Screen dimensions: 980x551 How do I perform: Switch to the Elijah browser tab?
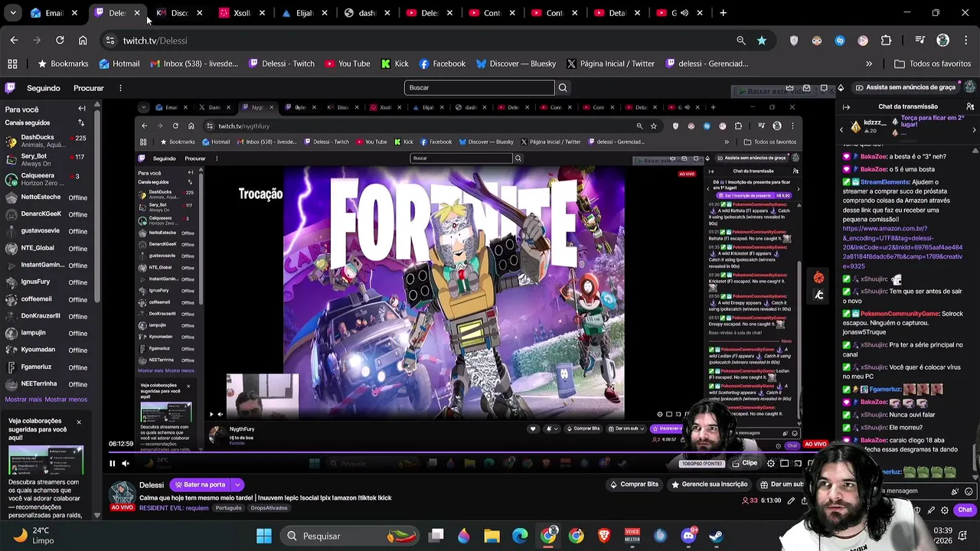click(305, 13)
